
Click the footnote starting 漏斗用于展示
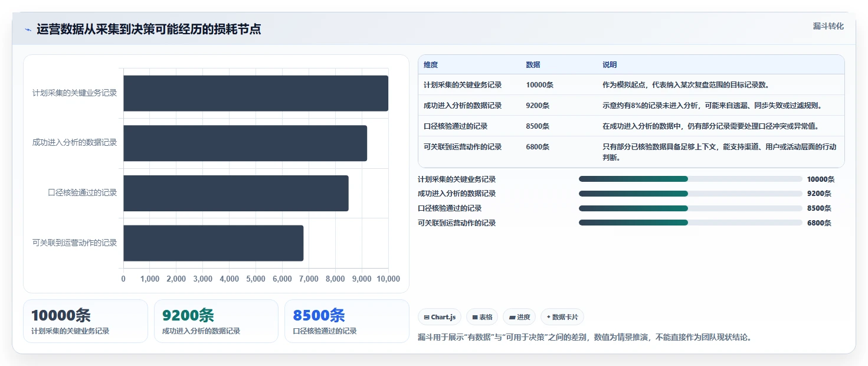(x=585, y=338)
